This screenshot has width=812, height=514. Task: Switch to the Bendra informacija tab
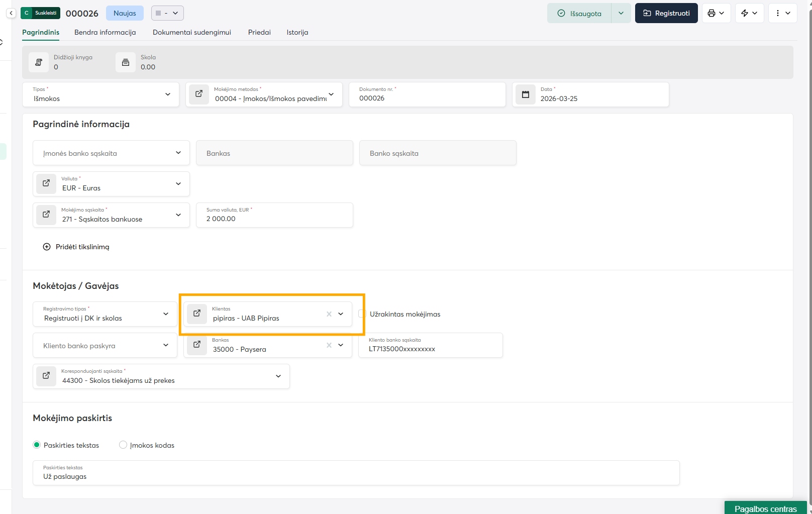tap(105, 32)
